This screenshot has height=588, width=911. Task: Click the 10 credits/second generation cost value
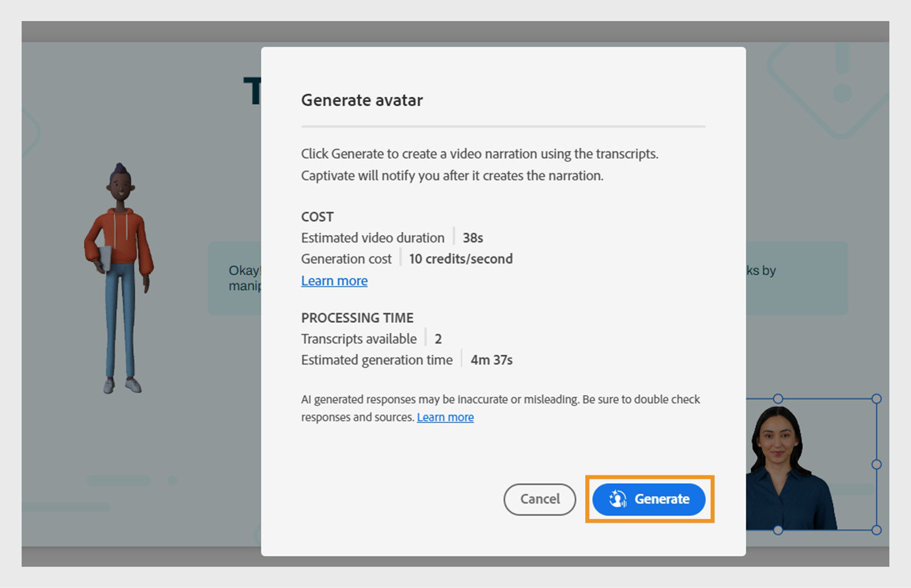460,259
